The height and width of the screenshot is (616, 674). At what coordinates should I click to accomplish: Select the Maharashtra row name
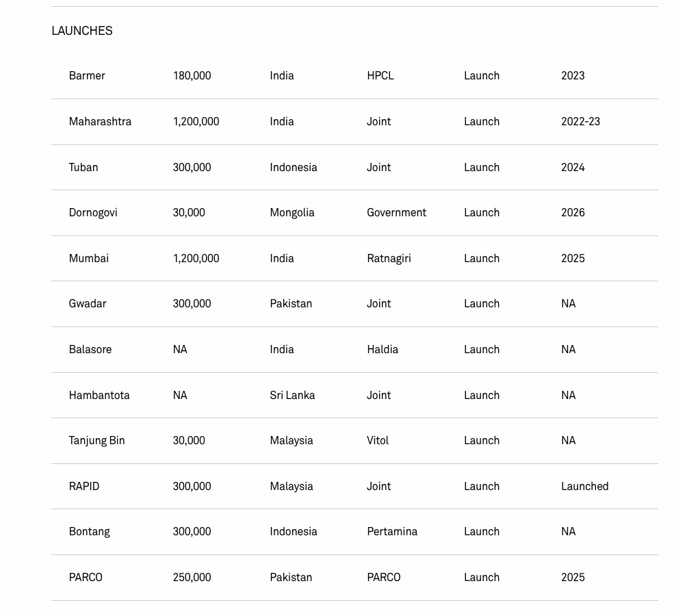[100, 122]
